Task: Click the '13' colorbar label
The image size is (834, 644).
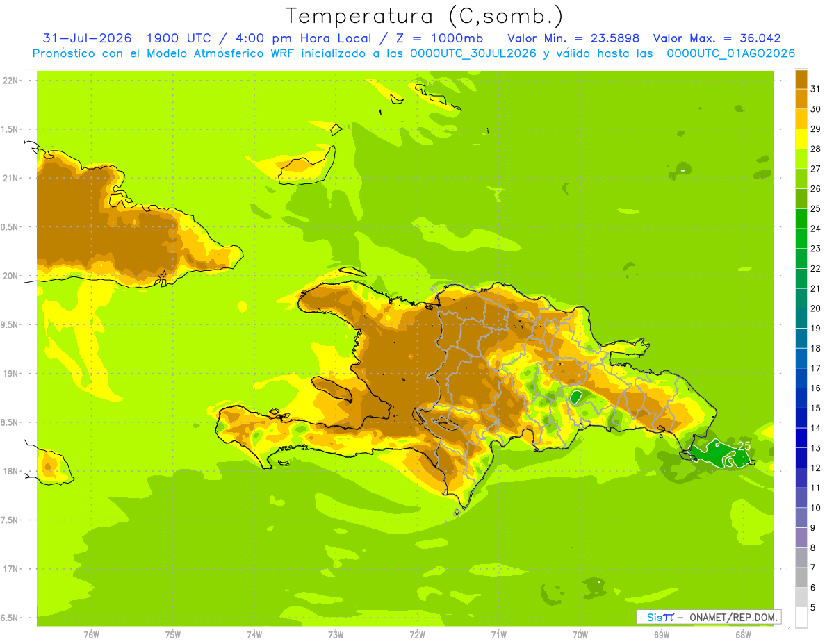Action: [815, 448]
